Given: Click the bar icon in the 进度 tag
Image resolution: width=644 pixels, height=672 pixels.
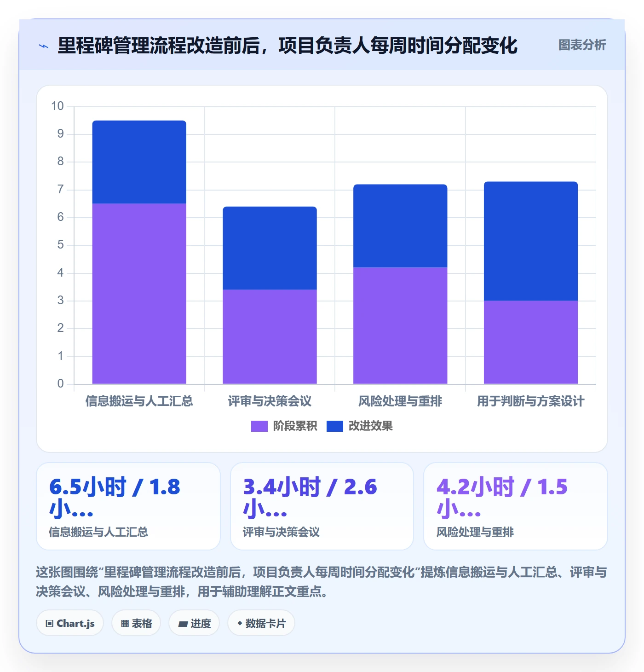Looking at the screenshot, I should tap(183, 624).
